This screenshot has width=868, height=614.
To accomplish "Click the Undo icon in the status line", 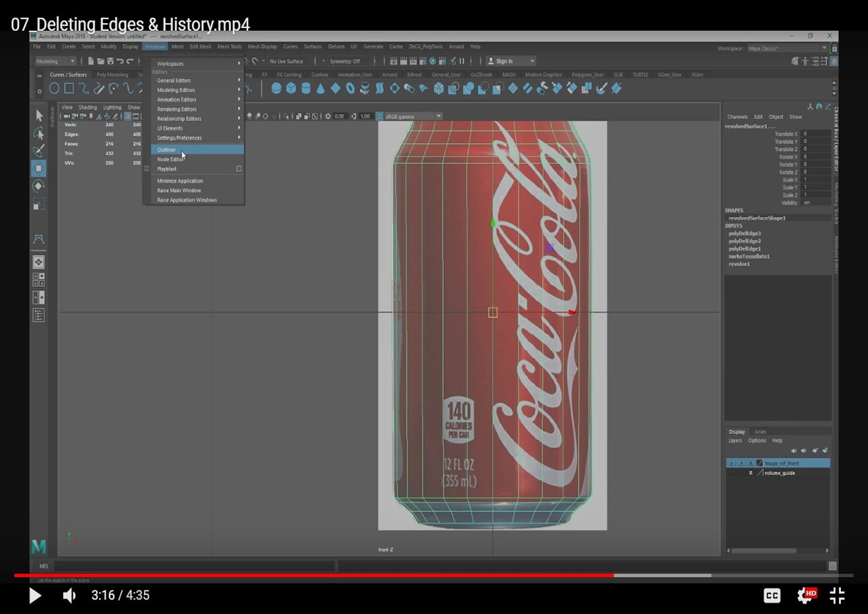I will 122,61.
